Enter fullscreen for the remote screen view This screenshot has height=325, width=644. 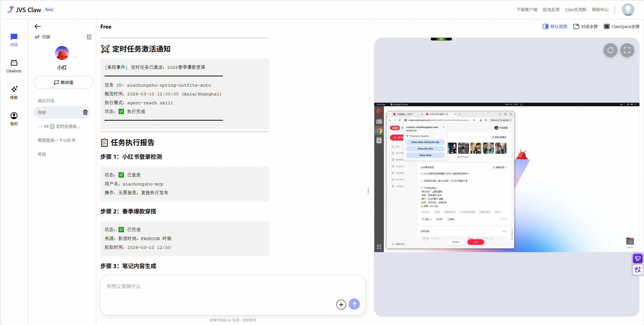pos(627,50)
